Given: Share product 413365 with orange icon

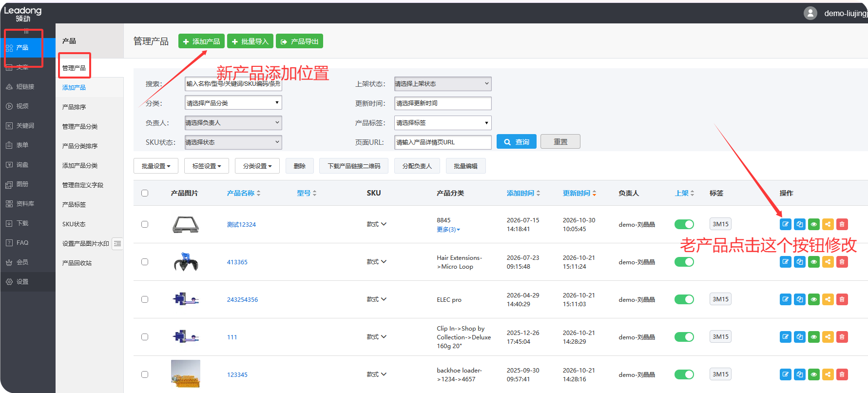Looking at the screenshot, I should (x=828, y=262).
